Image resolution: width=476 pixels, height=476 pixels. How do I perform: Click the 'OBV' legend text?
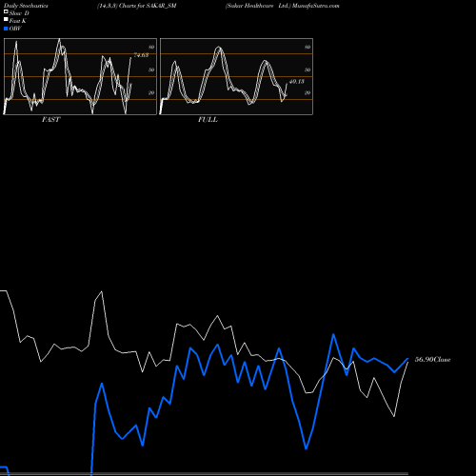click(15, 29)
